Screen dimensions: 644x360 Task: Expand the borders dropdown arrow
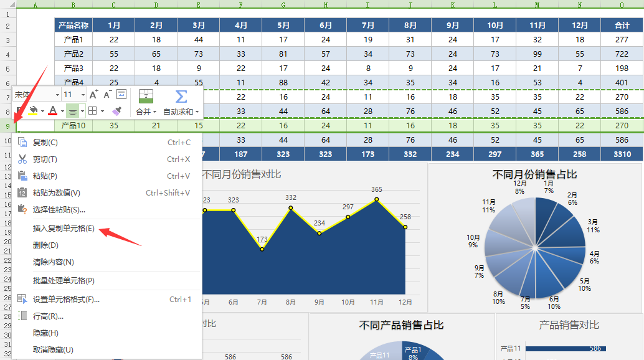point(102,111)
